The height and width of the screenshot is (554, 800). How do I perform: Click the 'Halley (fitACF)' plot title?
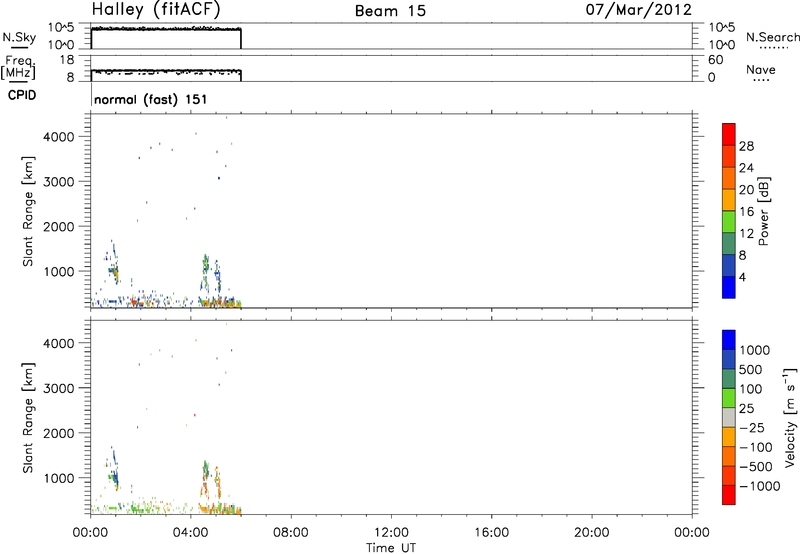[x=156, y=10]
